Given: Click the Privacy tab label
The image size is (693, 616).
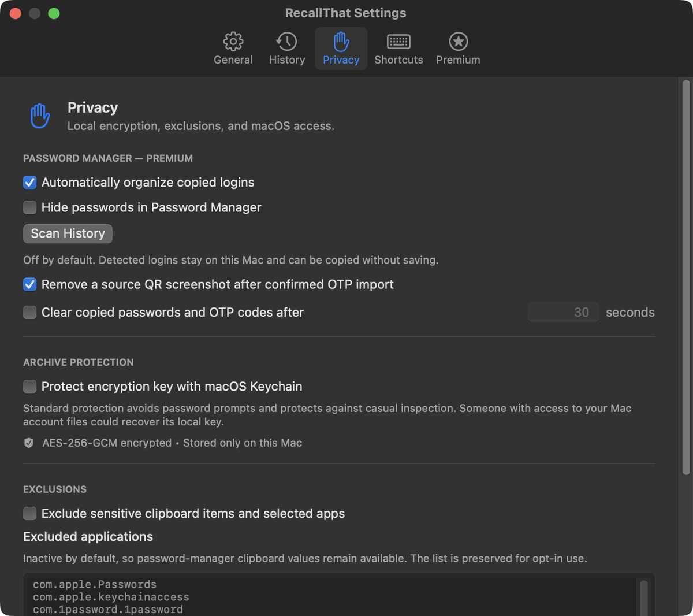Looking at the screenshot, I should (341, 60).
